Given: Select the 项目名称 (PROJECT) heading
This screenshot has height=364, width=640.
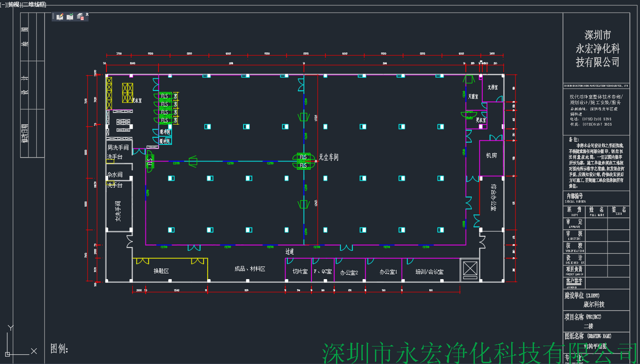Looking at the screenshot, I should 583,317.
